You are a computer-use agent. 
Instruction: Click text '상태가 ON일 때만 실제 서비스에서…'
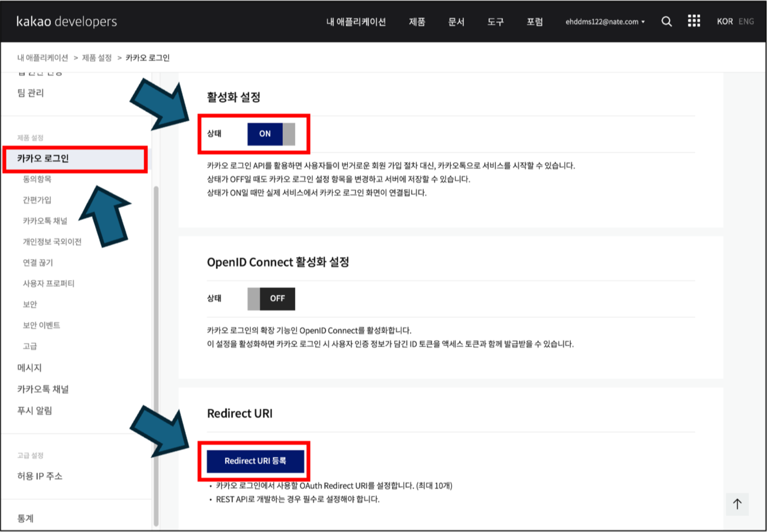tap(317, 193)
